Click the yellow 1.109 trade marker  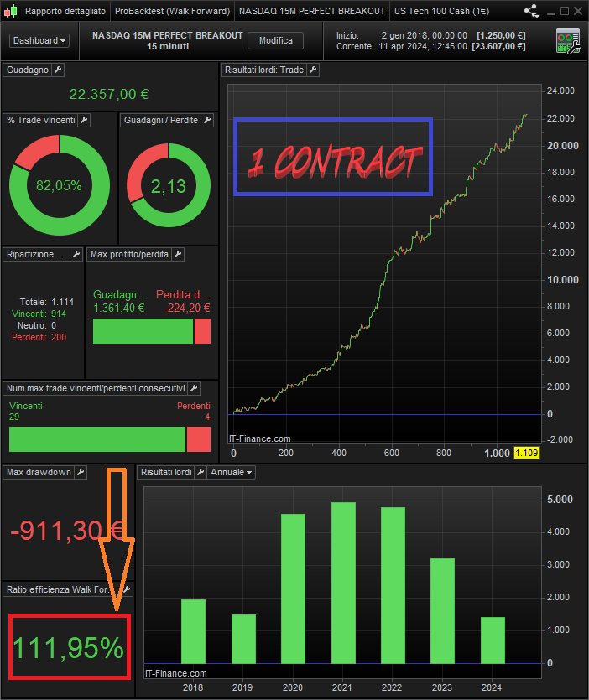(x=526, y=453)
